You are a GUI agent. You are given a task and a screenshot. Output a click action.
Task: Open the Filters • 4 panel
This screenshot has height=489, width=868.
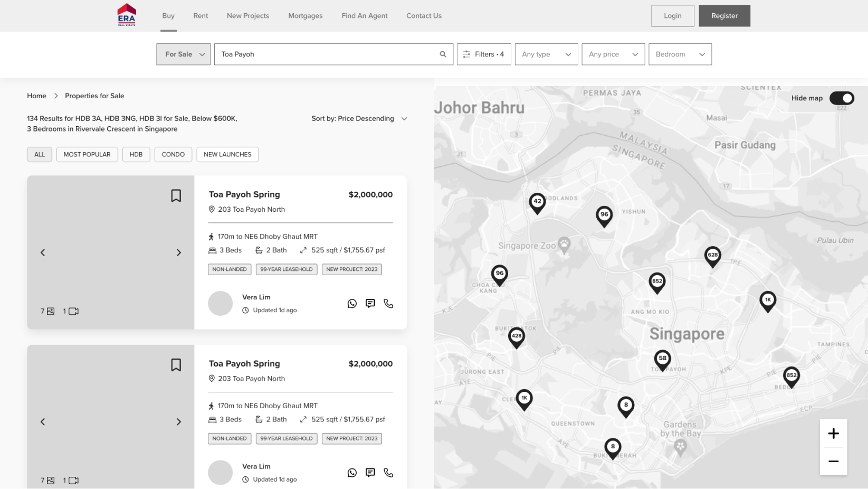pos(484,54)
